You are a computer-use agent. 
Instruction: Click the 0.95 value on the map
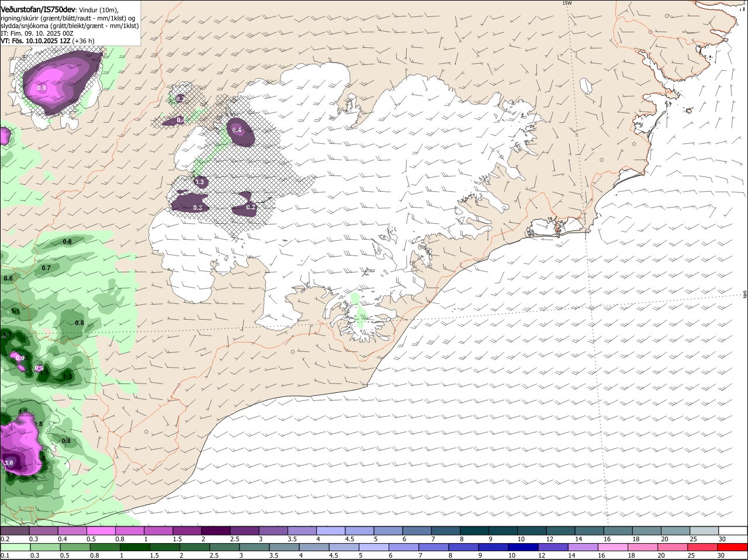(x=20, y=358)
